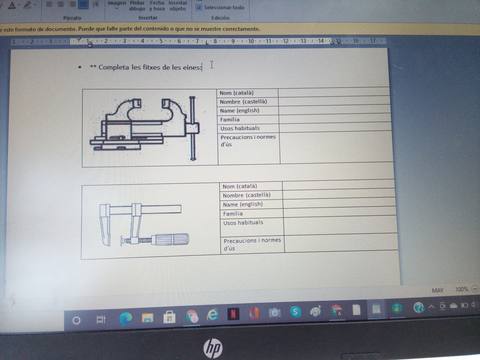
Task: Open Task View from taskbar
Action: (100, 319)
